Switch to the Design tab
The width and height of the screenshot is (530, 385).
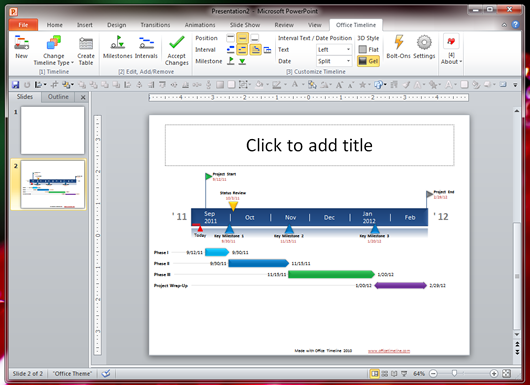[x=117, y=25]
